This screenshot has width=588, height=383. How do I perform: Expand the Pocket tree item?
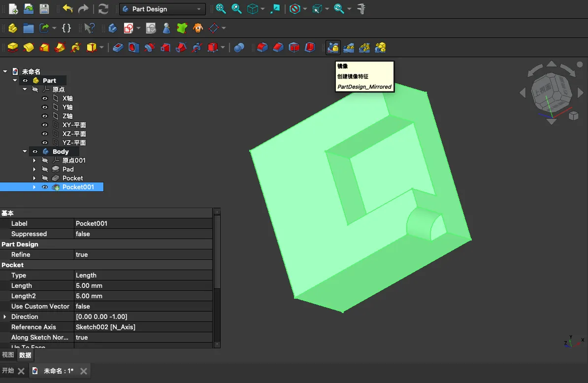click(34, 178)
